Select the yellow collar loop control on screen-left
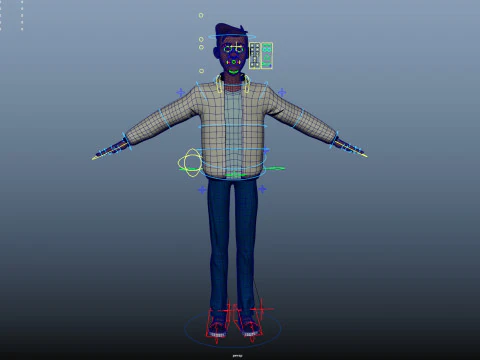Screen dimensions: 480x360 219,84
